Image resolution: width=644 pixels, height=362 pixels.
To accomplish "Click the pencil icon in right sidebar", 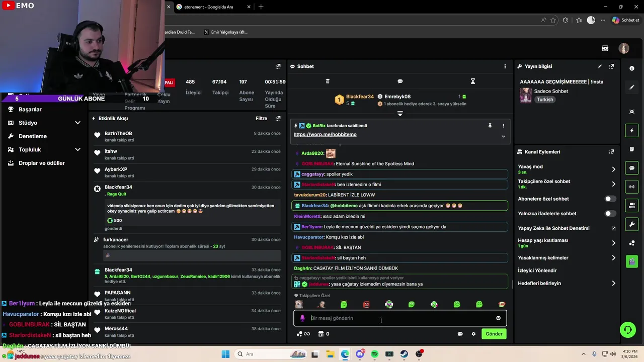I will pyautogui.click(x=632, y=87).
